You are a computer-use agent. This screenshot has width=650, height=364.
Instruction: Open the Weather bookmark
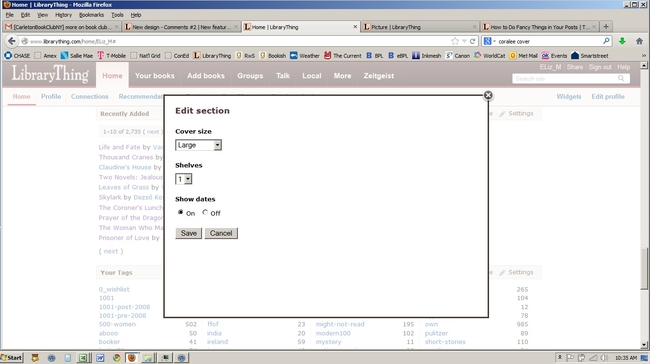coord(305,56)
